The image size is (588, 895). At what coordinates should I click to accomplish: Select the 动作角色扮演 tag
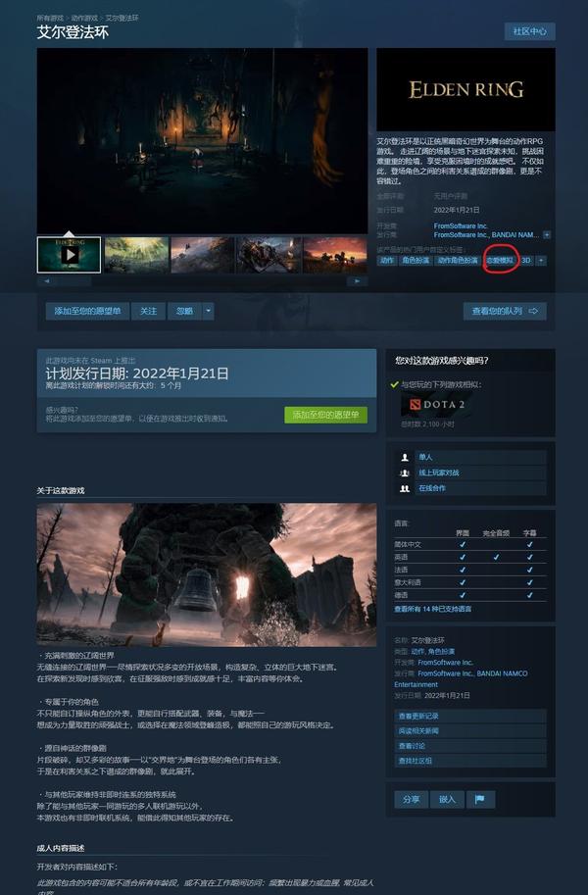tap(458, 261)
